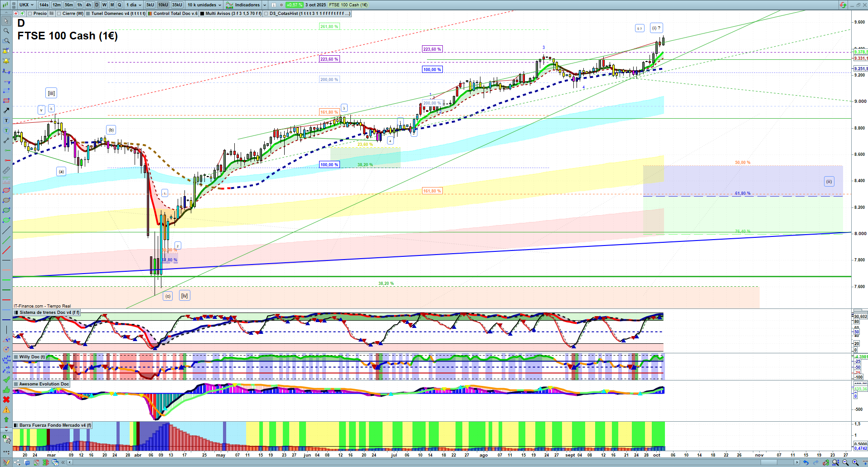
Task: Click the share icon in bottom bar
Action: coord(17,462)
